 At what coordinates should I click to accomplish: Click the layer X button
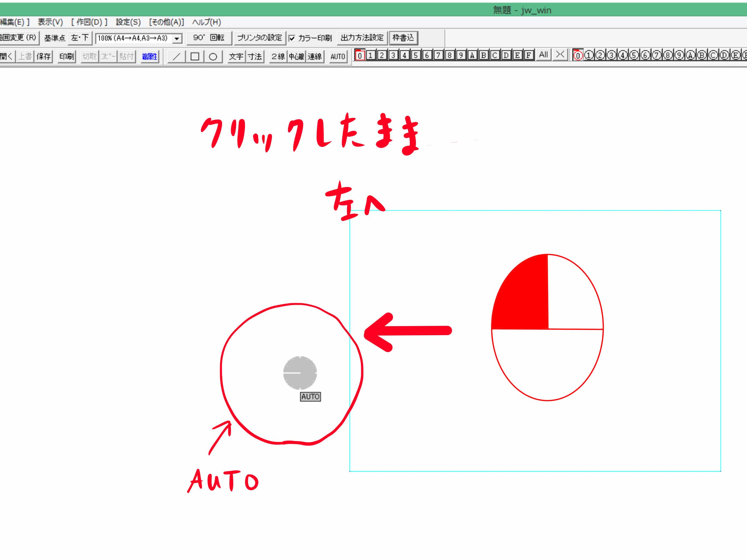[x=560, y=55]
